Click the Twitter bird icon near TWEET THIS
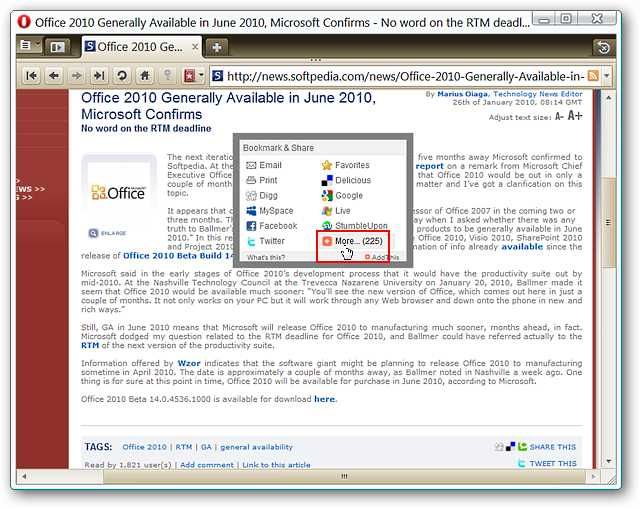 (522, 464)
